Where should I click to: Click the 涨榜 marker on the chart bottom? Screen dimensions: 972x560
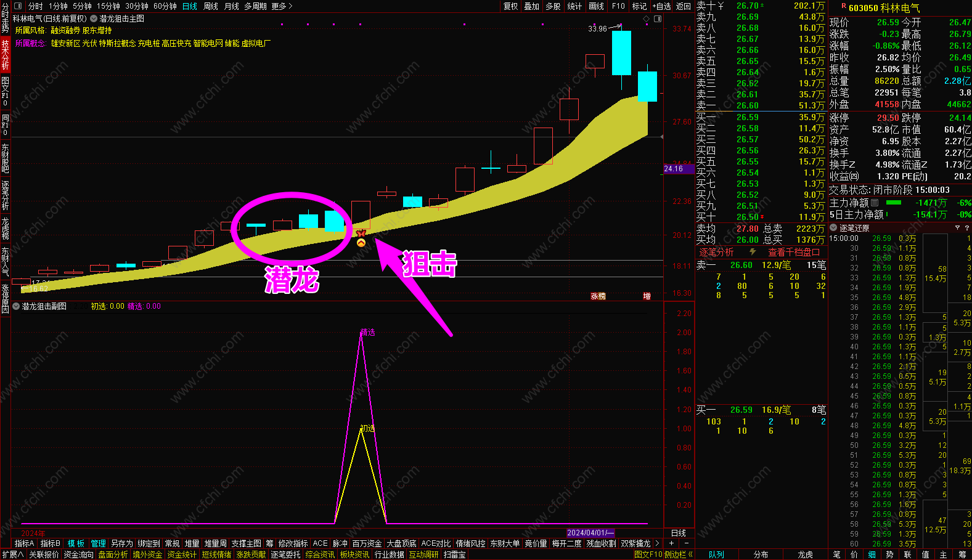(x=598, y=296)
